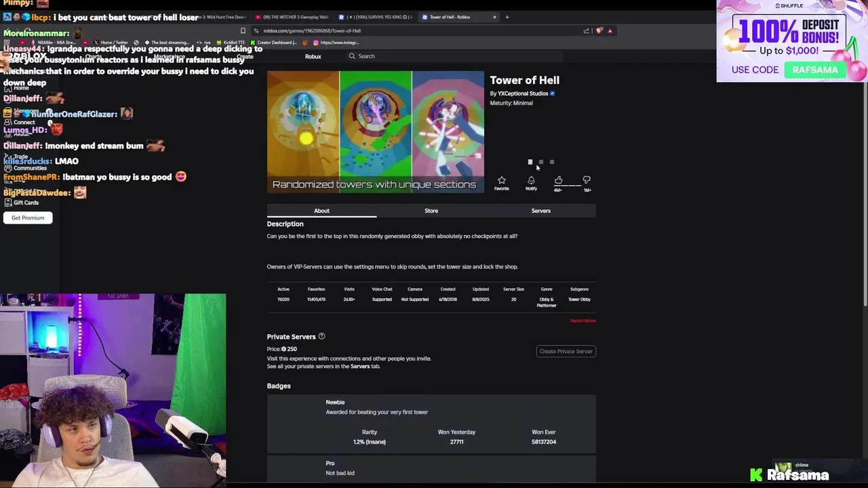Click the search magnifier icon
The height and width of the screenshot is (488, 868).
pos(352,56)
